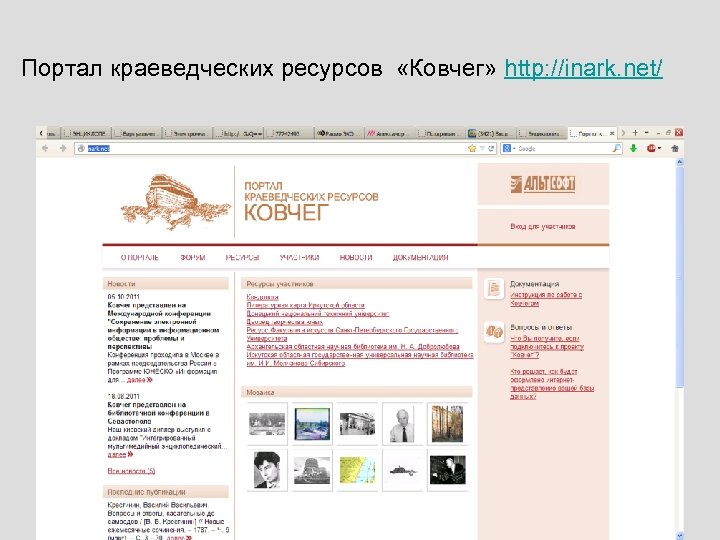Screen dimensions: 720x540
Task: Close the active Портал tab
Action: [x=612, y=133]
